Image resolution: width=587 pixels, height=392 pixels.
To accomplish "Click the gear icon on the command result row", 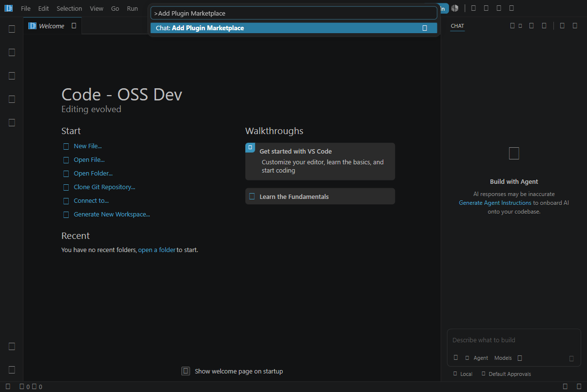I will point(425,28).
